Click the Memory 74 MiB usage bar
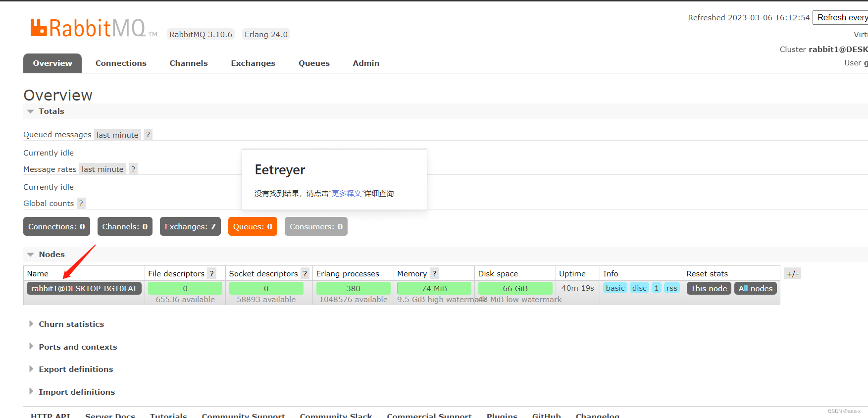 434,288
